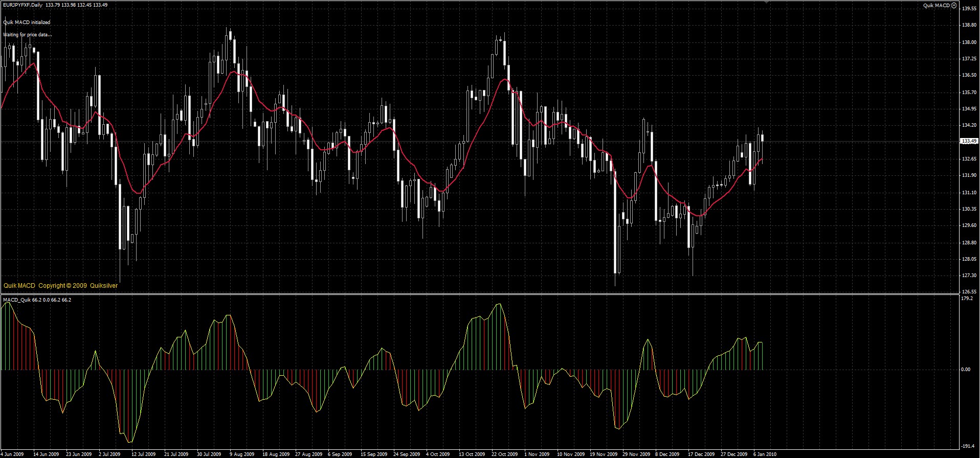Click the 21 Jul 2009 date label
The width and height of the screenshot is (980, 458).
pos(176,454)
